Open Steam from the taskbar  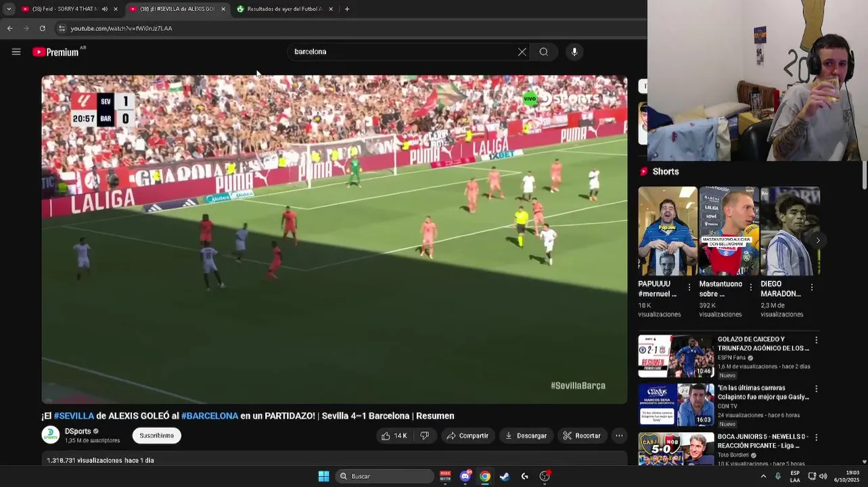point(505,476)
